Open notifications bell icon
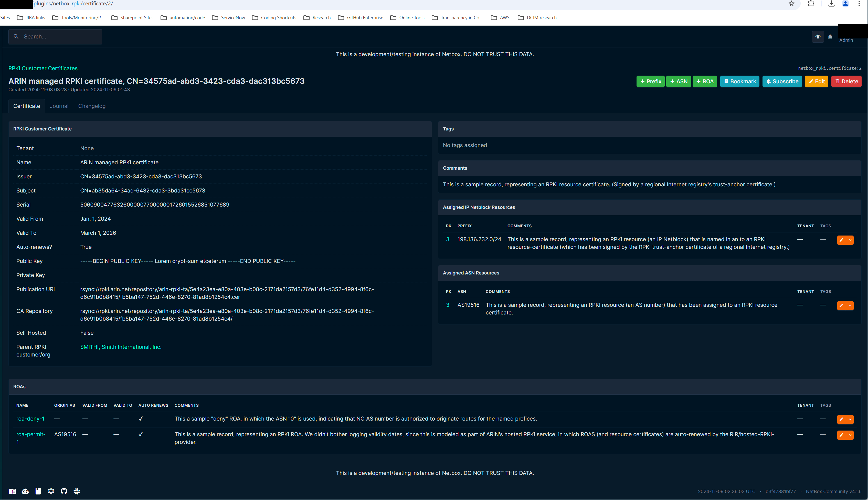This screenshot has height=500, width=868. (x=830, y=37)
